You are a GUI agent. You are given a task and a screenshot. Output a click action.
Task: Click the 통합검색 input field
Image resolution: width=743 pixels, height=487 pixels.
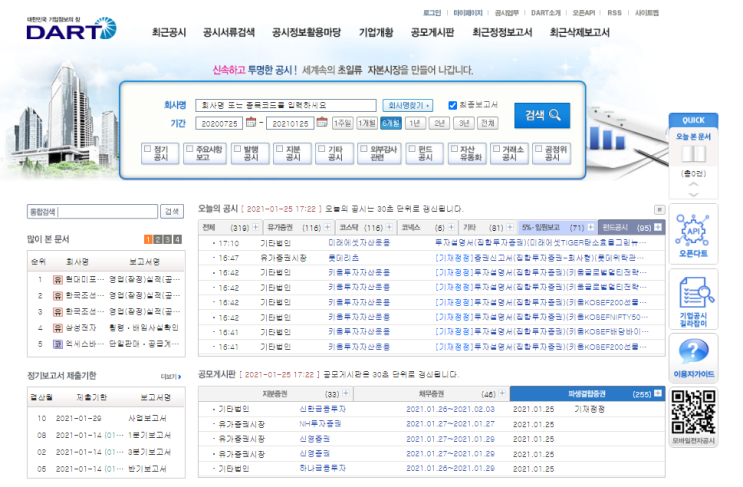coord(92,211)
